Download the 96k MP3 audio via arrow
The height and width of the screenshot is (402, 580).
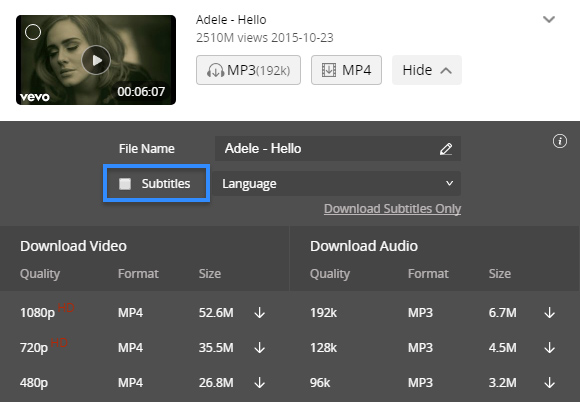click(x=550, y=383)
